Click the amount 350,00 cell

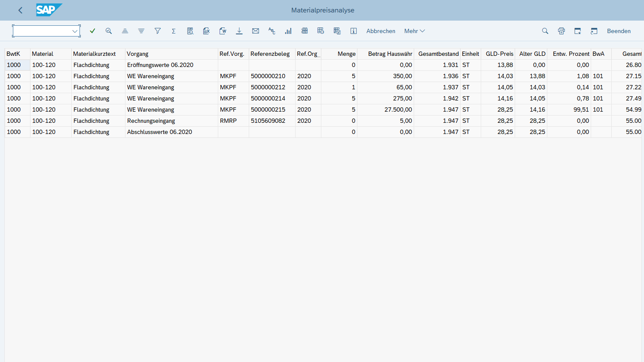coord(385,76)
